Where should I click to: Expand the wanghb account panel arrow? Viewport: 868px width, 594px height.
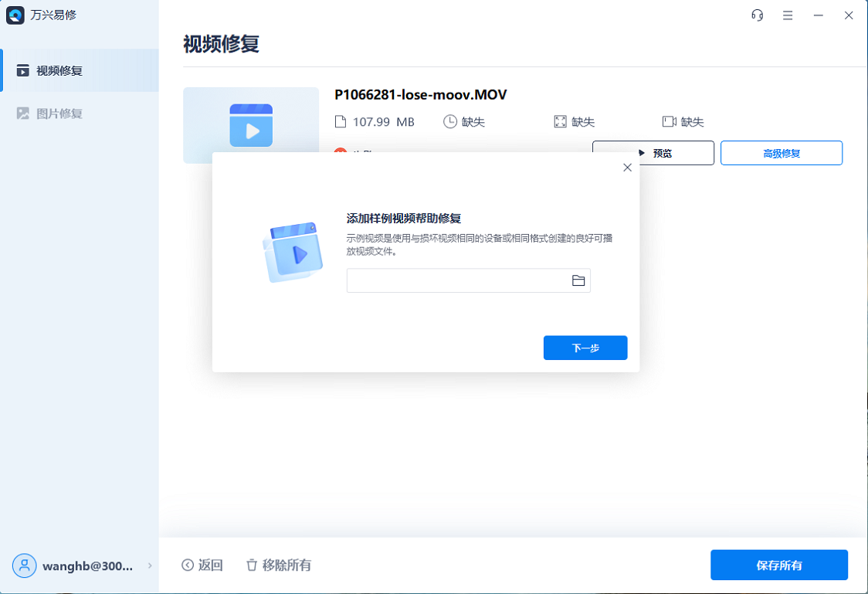point(150,565)
